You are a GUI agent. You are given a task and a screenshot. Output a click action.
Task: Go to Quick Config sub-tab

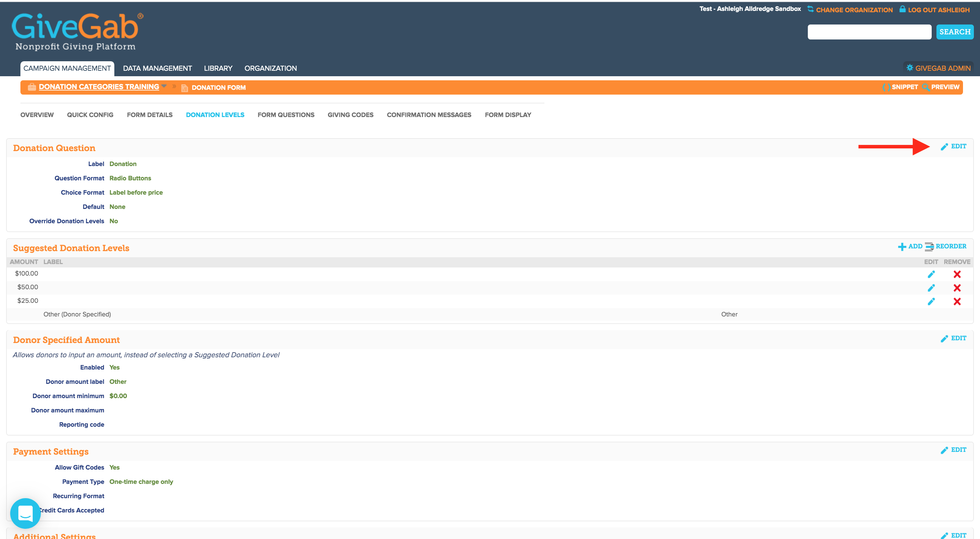pyautogui.click(x=90, y=115)
